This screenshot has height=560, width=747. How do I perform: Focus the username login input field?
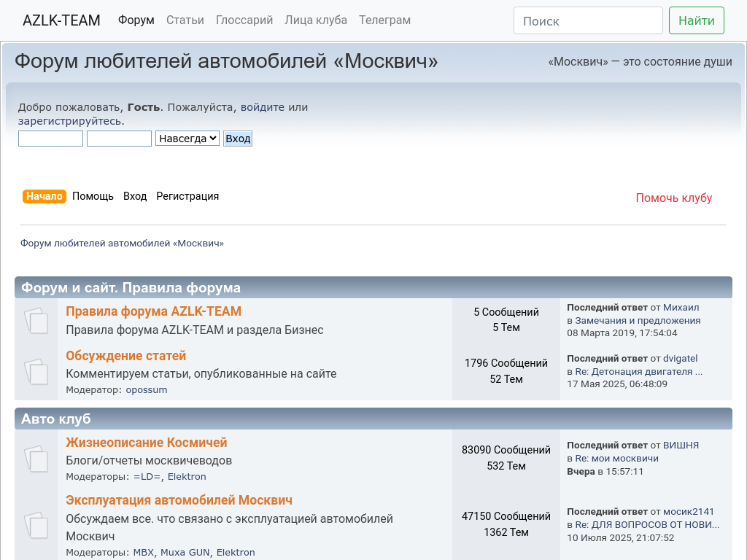click(x=50, y=139)
